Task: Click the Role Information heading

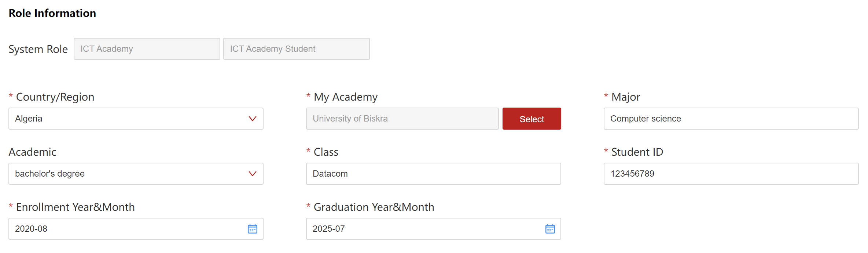Action: [52, 13]
